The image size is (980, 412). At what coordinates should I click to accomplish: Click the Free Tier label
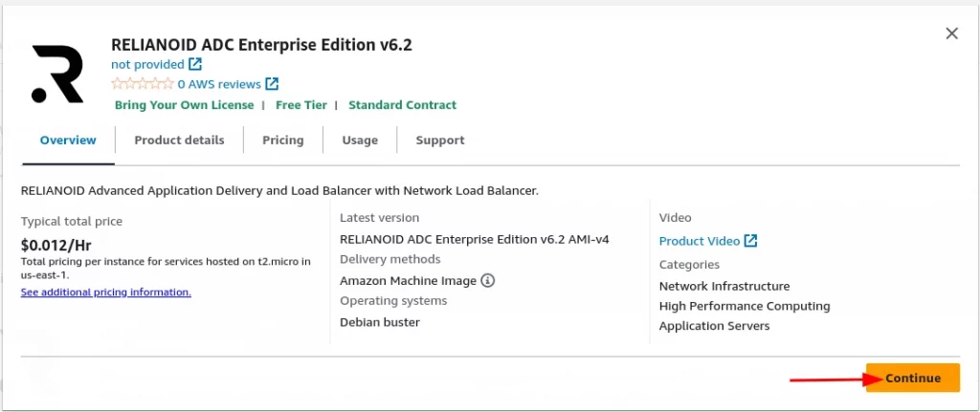(301, 105)
